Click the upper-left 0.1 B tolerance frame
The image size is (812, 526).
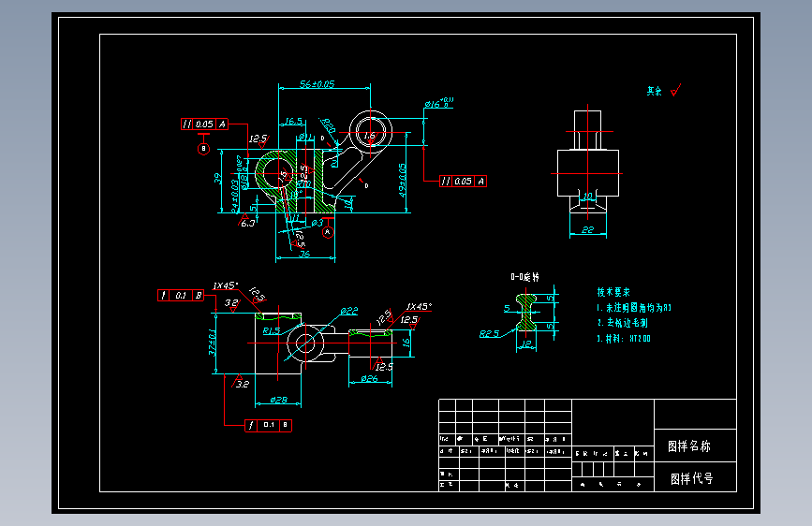(x=181, y=295)
